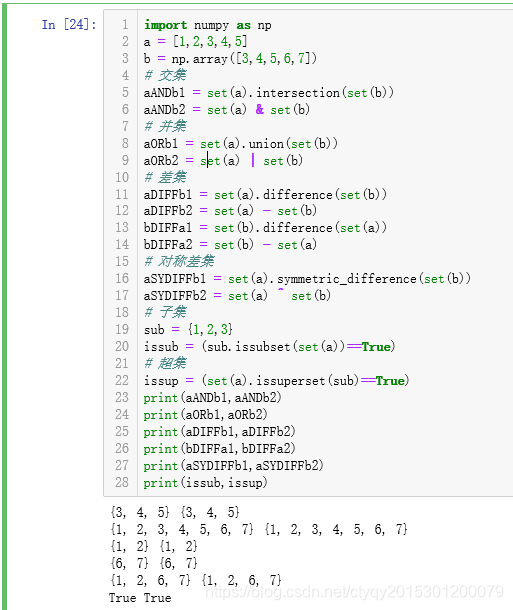Screen dimensions: 513x610
Task: Click the print(issub,issup) line
Action: coord(205,483)
